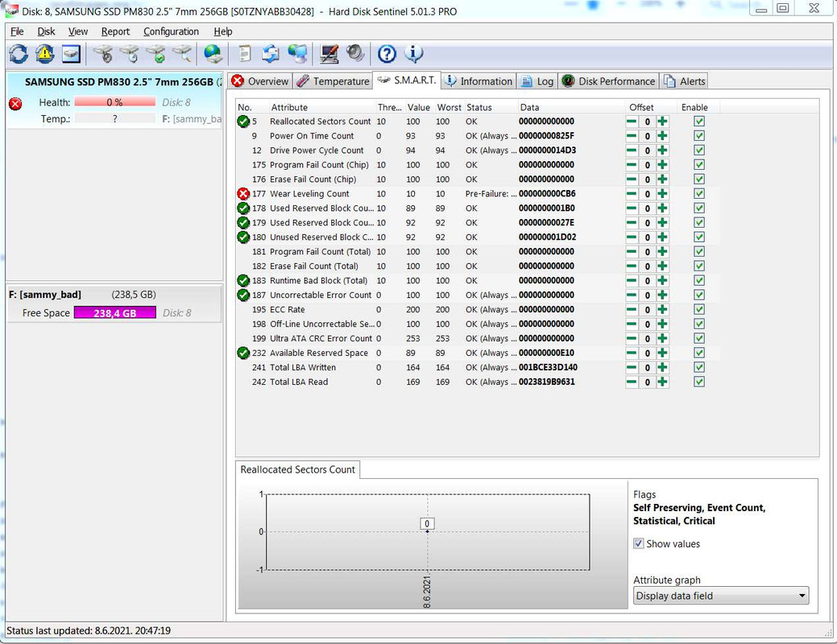Image resolution: width=837 pixels, height=644 pixels.
Task: Uncheck Enable for Ultra ATA CRC Error Count
Action: point(698,338)
